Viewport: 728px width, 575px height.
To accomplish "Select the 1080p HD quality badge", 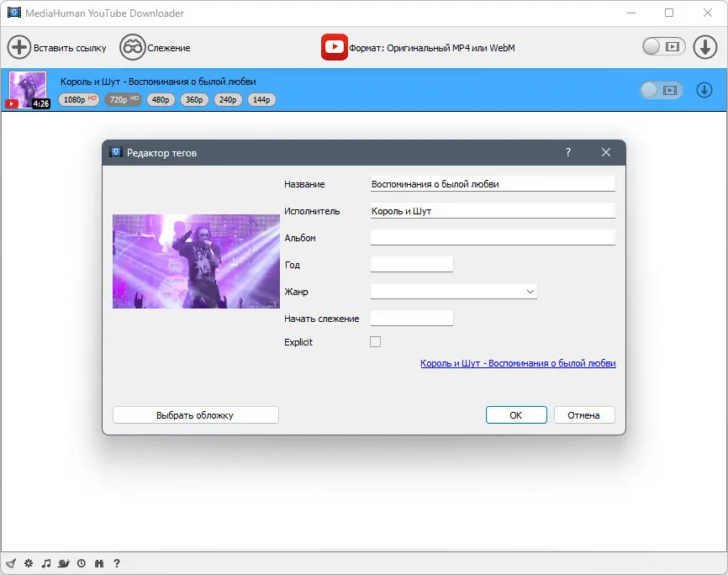I will point(79,99).
